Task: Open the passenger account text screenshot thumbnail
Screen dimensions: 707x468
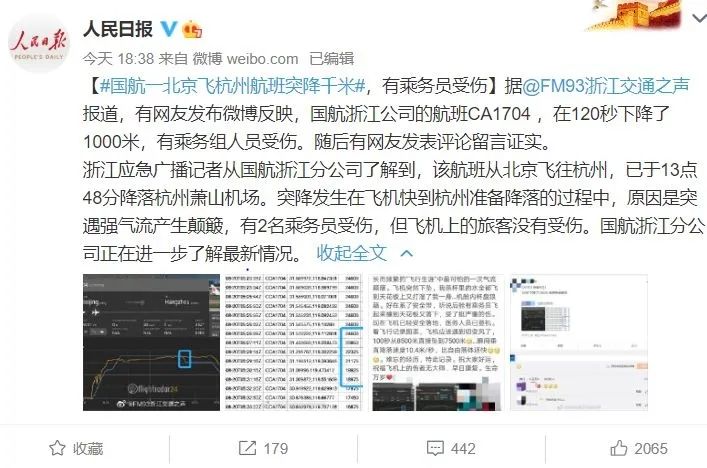Action: coord(436,342)
